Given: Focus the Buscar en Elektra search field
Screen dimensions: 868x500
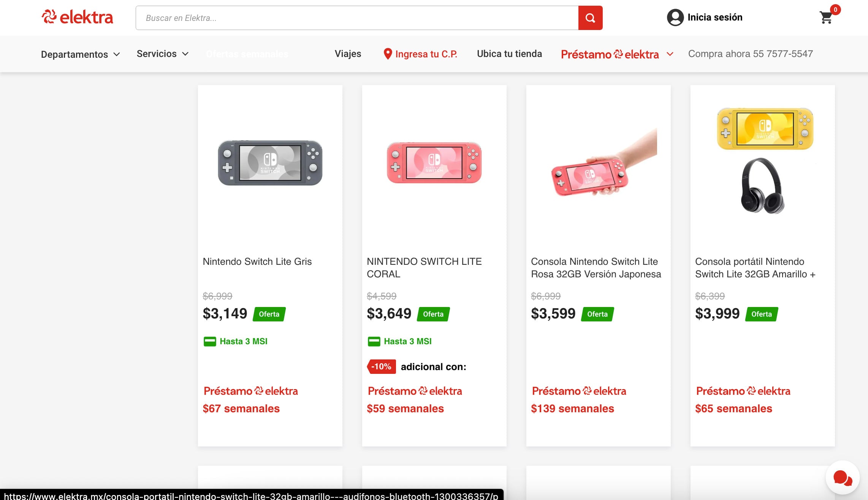Looking at the screenshot, I should [x=357, y=18].
